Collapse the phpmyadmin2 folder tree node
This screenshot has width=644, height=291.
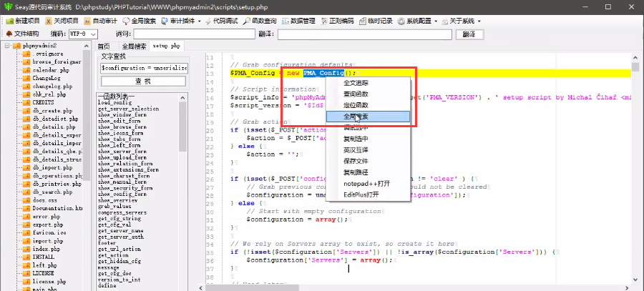pyautogui.click(x=6, y=46)
